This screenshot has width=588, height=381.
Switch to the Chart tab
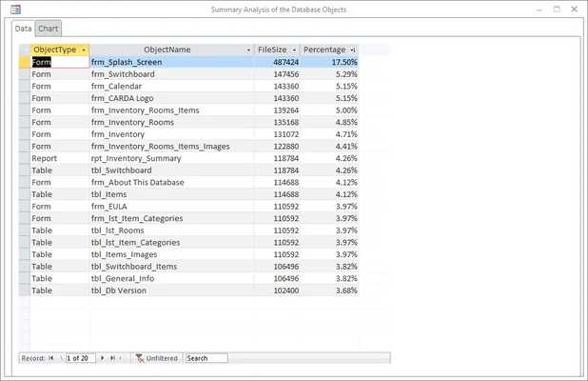click(x=49, y=29)
